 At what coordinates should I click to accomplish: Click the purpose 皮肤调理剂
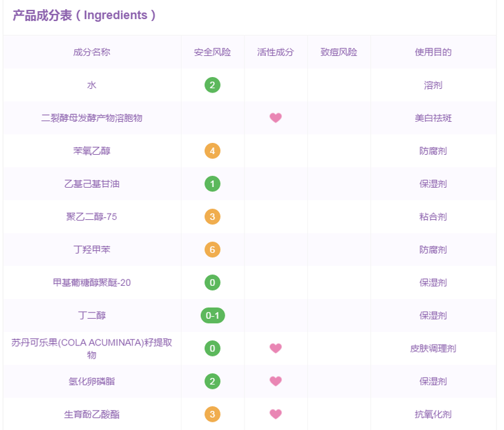[x=433, y=348]
